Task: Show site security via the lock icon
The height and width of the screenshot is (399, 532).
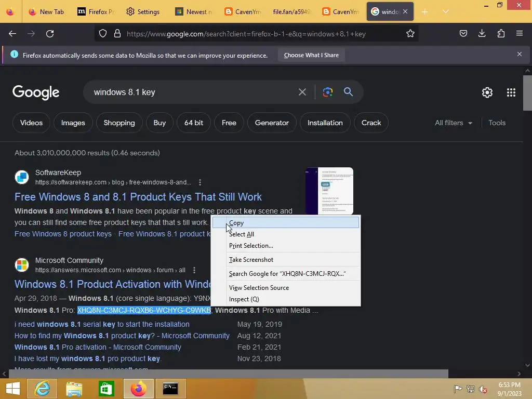Action: pos(117,34)
